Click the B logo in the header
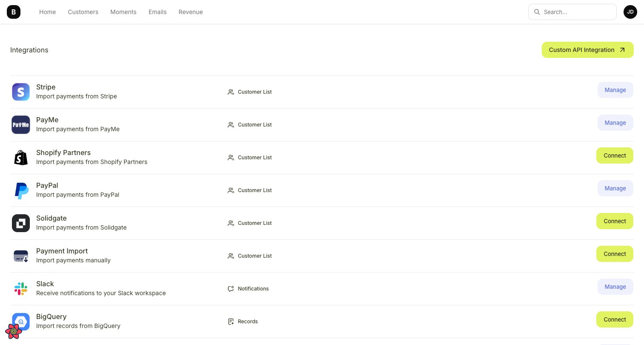The image size is (644, 345). point(14,12)
